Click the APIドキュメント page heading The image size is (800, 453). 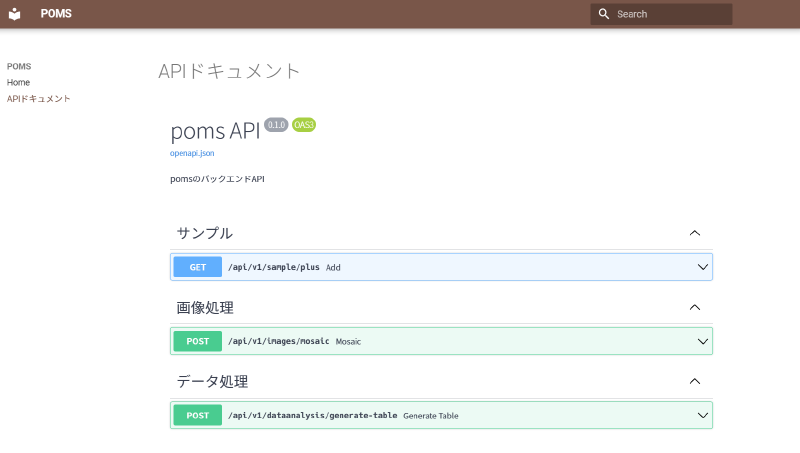[x=229, y=71]
